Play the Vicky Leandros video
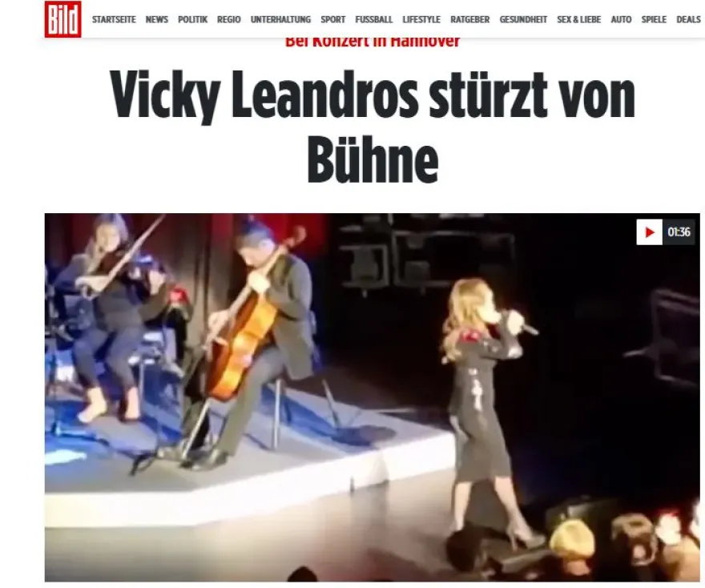This screenshot has width=705, height=588. tap(649, 232)
